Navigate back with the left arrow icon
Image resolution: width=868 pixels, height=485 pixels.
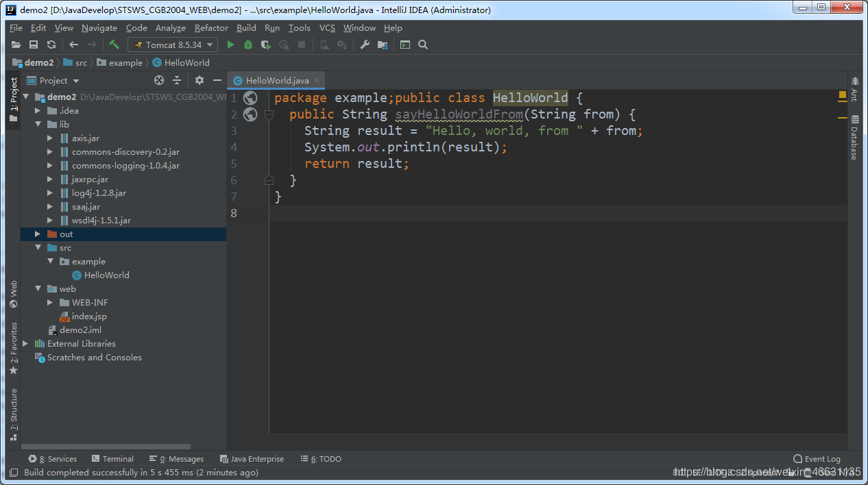(73, 45)
